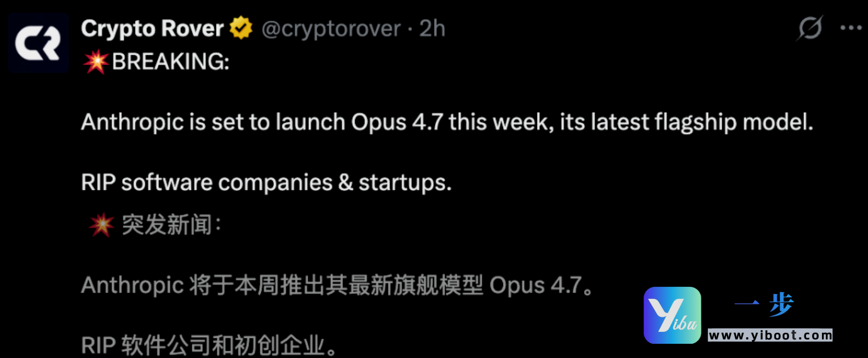Screen dimensions: 868x358
Task: Click the three-dot more options icon
Action: pyautogui.click(x=850, y=27)
